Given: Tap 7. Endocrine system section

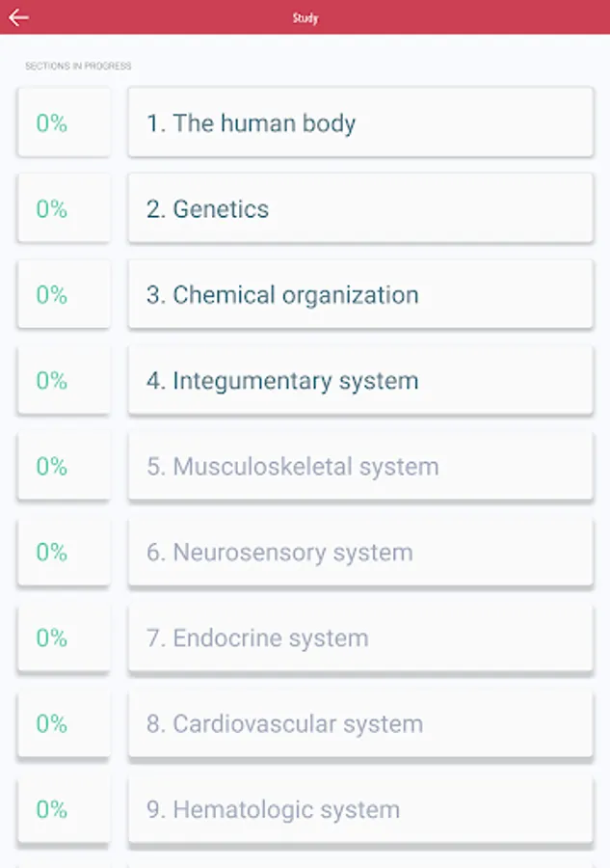Looking at the screenshot, I should (359, 637).
